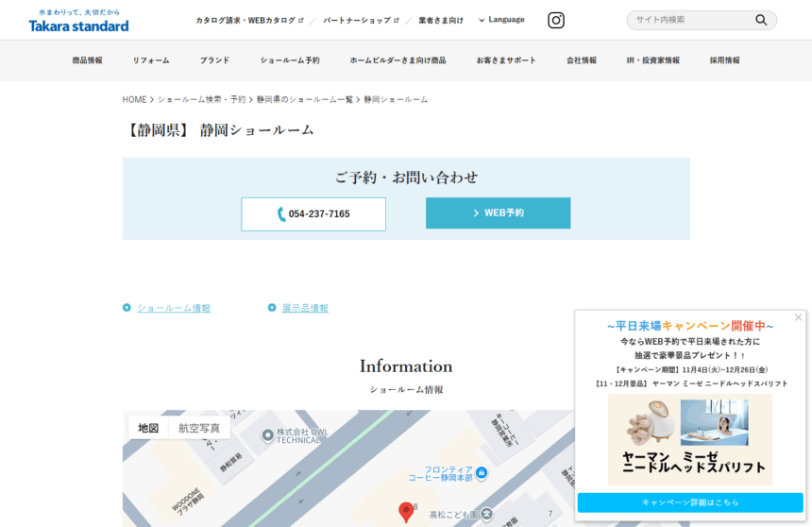Click the campaign product image thumbnail

[690, 439]
